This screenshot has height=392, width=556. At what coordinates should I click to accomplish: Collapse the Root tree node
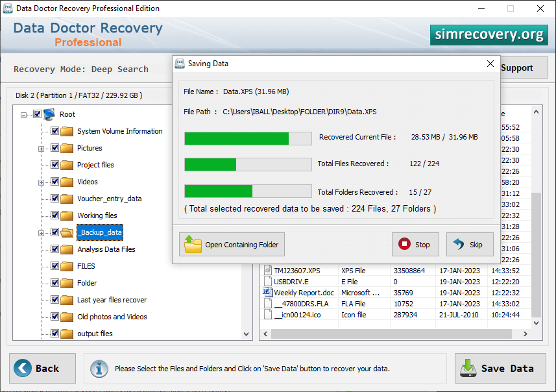point(23,115)
